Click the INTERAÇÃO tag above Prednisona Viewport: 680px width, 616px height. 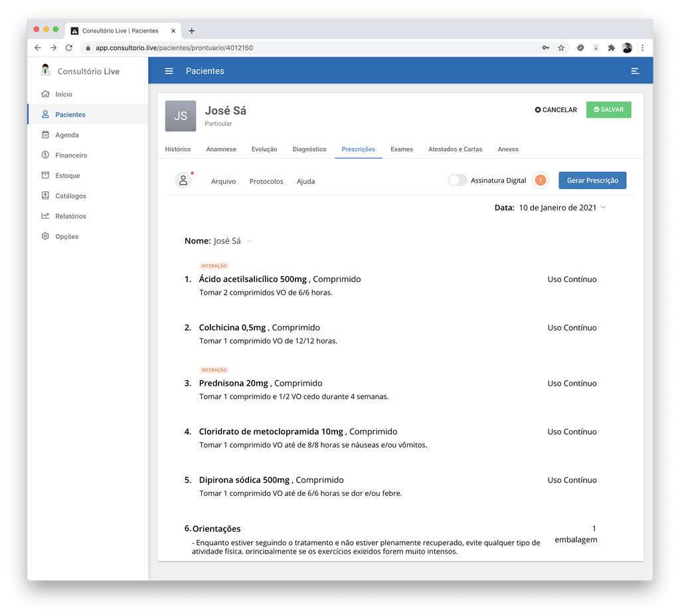coord(214,370)
